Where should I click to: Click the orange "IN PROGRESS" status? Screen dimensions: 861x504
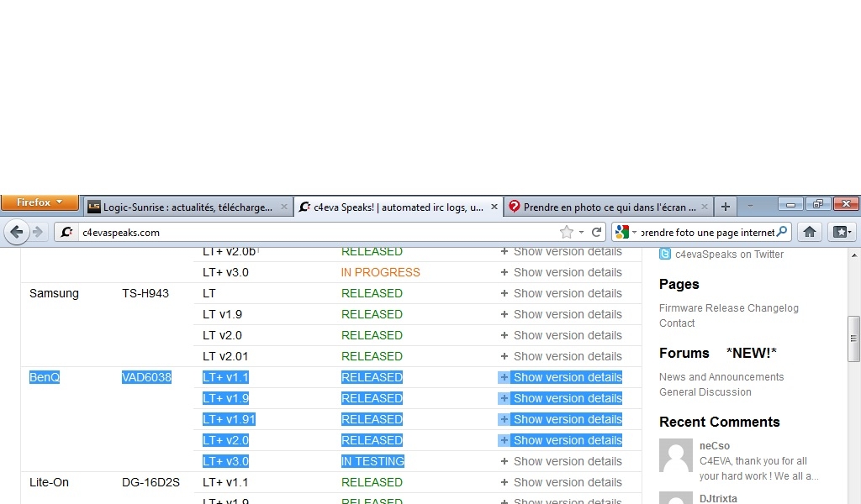click(x=381, y=272)
